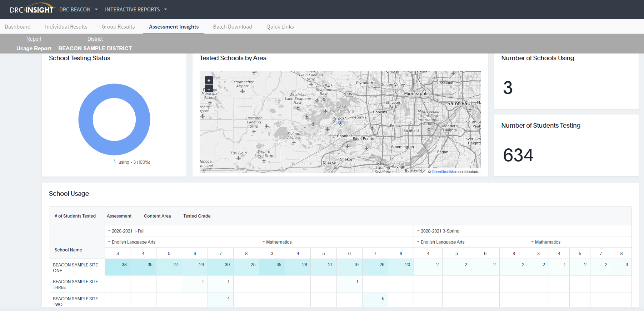Collapse Fall Mathematics columns
This screenshot has height=311, width=644.
click(x=264, y=242)
